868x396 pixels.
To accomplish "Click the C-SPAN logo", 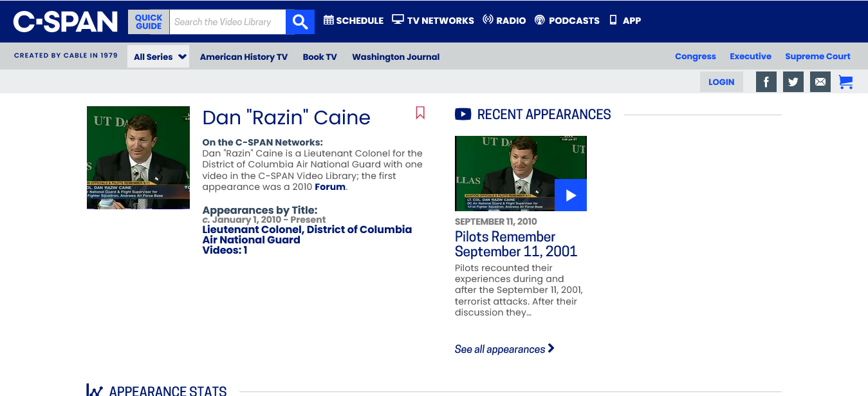I will pos(66,21).
